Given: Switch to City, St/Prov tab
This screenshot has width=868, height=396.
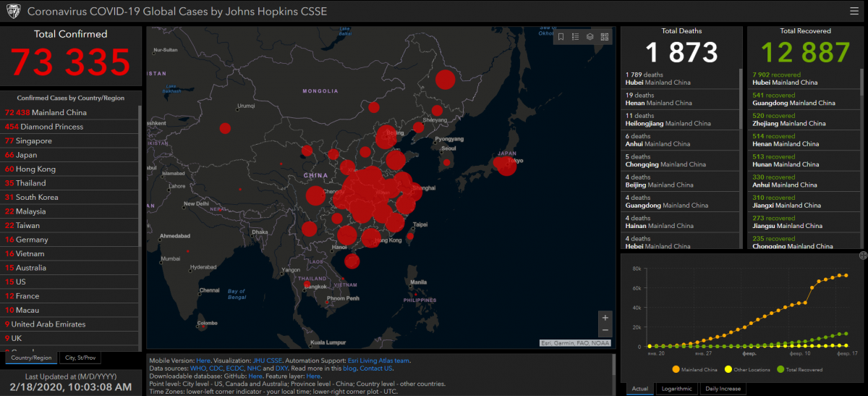Looking at the screenshot, I should (x=80, y=358).
